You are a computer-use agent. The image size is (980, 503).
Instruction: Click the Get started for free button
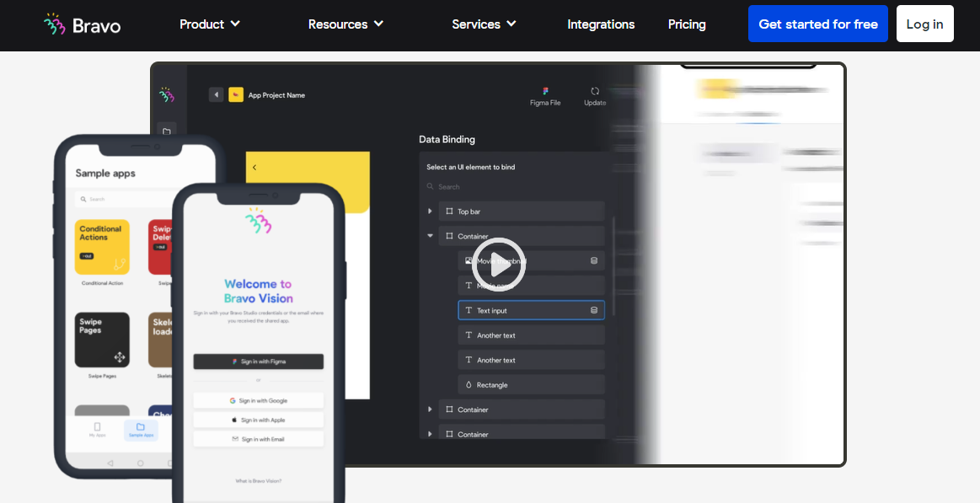(817, 24)
